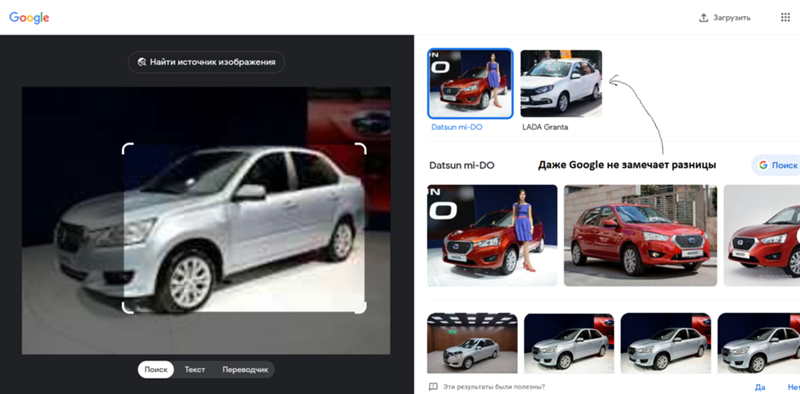
Task: Select the top-left crop corner handle
Action: point(127,148)
